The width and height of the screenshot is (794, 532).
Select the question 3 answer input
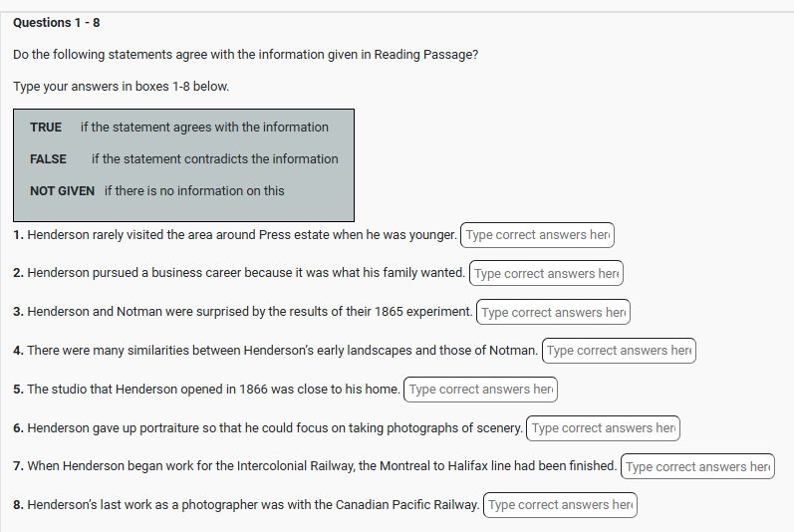pos(553,312)
